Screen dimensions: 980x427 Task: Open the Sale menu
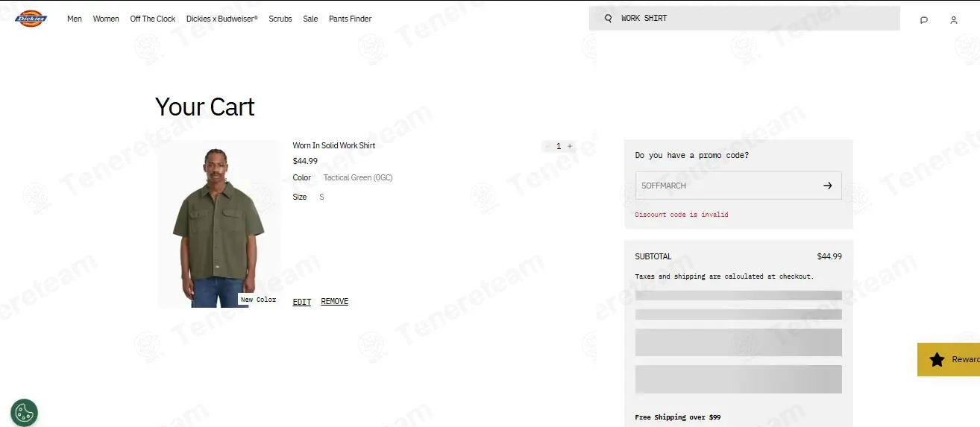310,19
